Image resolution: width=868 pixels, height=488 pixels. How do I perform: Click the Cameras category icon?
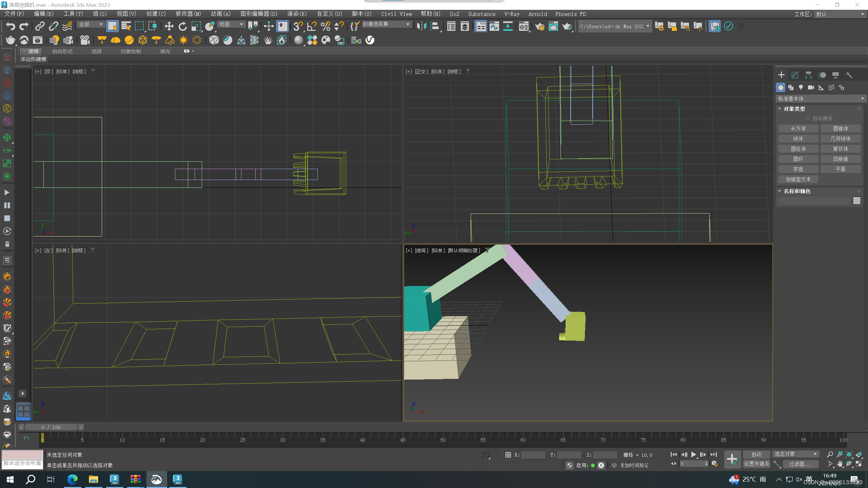[x=811, y=87]
